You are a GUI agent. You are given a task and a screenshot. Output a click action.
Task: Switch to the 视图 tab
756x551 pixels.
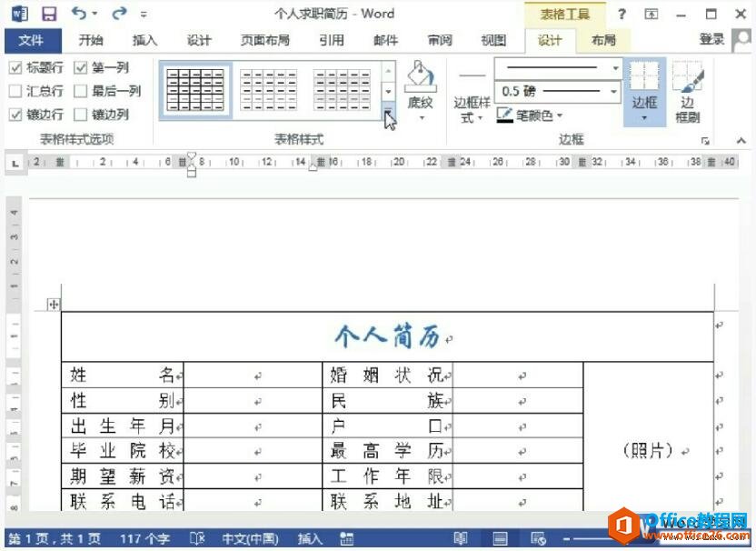click(493, 40)
